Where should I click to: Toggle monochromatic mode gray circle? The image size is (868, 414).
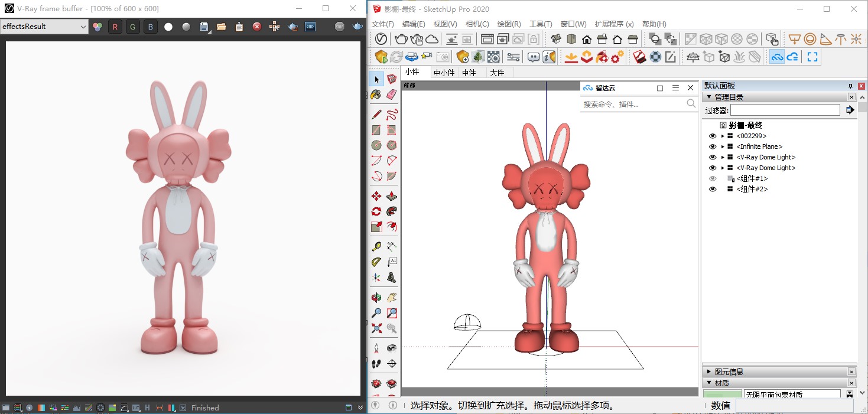(x=186, y=27)
